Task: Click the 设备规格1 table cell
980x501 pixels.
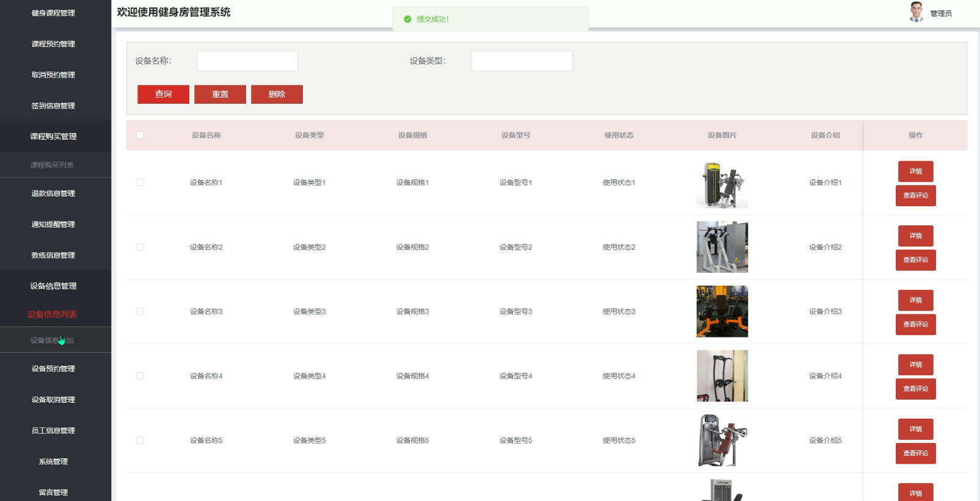Action: coord(413,182)
